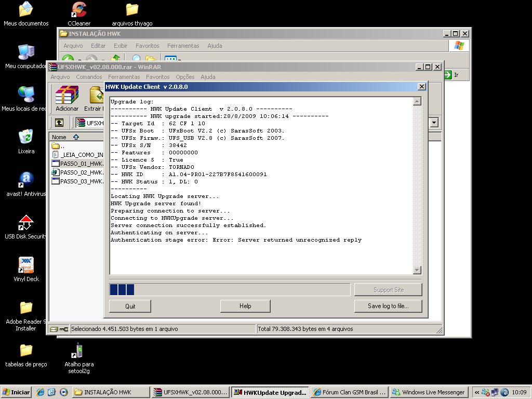The image size is (532, 399).
Task: Launch Internet Explorer from quick launch
Action: [41, 392]
